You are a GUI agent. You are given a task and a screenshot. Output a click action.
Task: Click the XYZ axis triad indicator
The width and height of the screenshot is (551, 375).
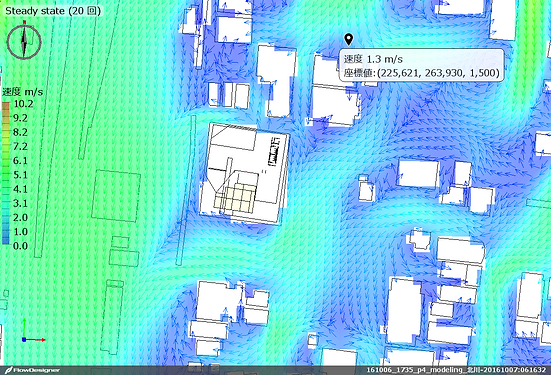pos(33,330)
